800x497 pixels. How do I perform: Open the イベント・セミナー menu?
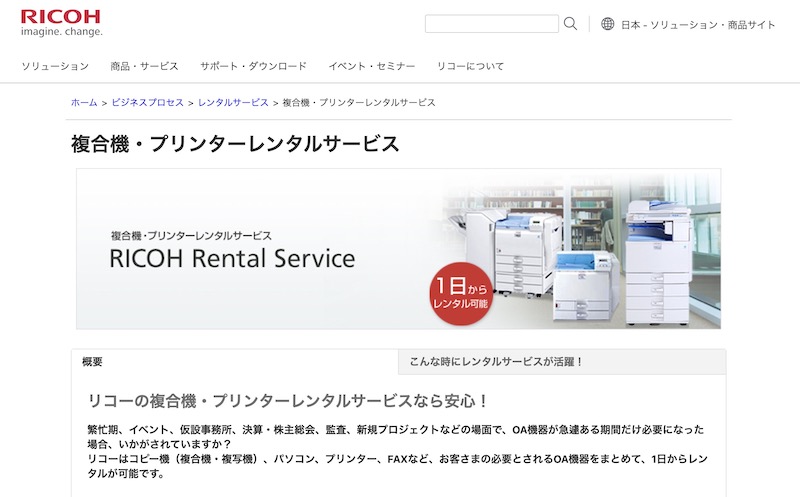(371, 66)
